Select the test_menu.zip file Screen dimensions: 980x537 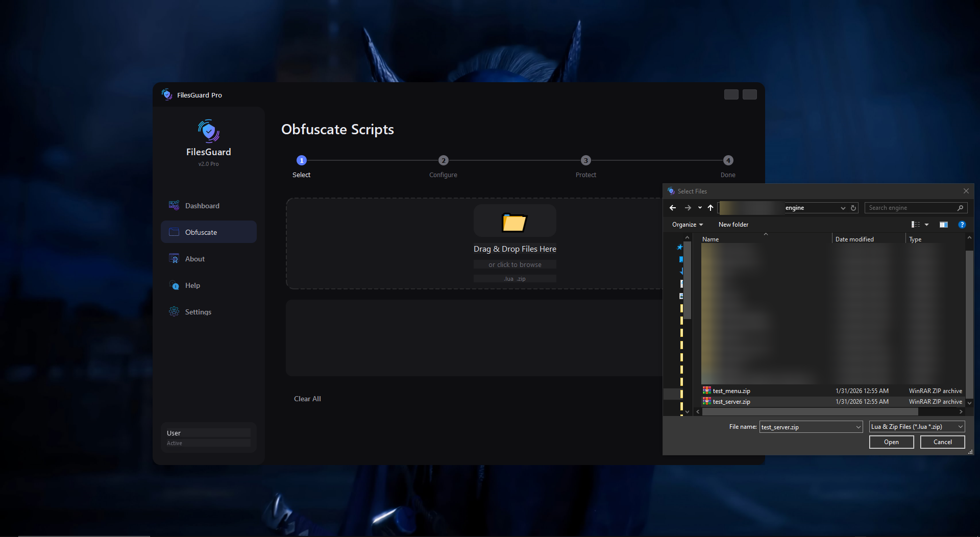click(731, 391)
